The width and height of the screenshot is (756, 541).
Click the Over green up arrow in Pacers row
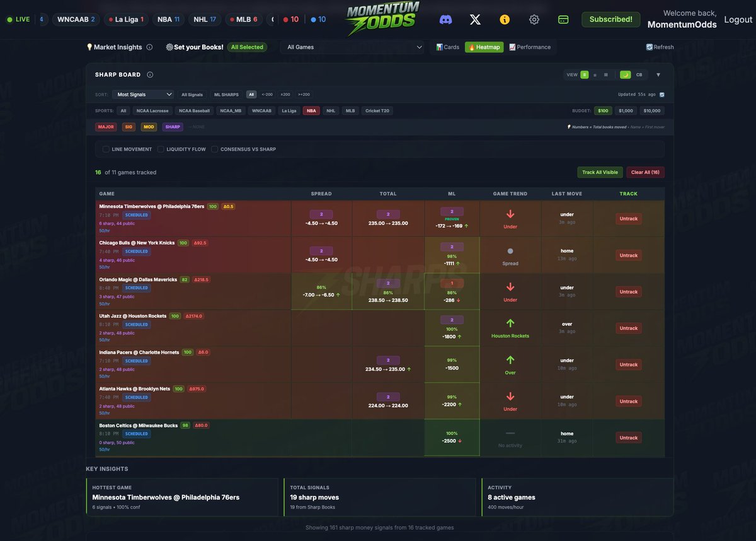pos(510,360)
